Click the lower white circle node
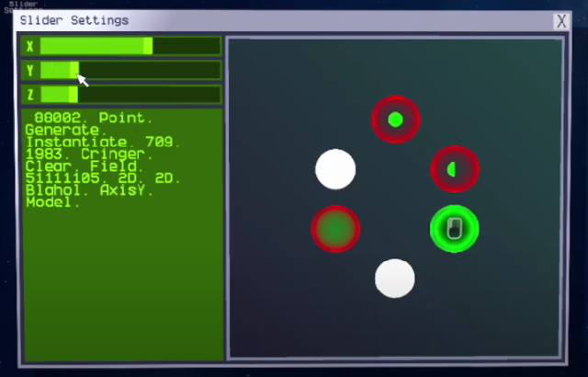 click(395, 279)
